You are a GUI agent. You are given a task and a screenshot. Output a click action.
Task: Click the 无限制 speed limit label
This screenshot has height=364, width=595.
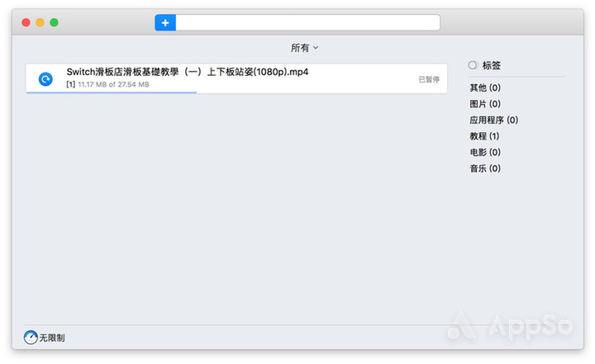52,338
